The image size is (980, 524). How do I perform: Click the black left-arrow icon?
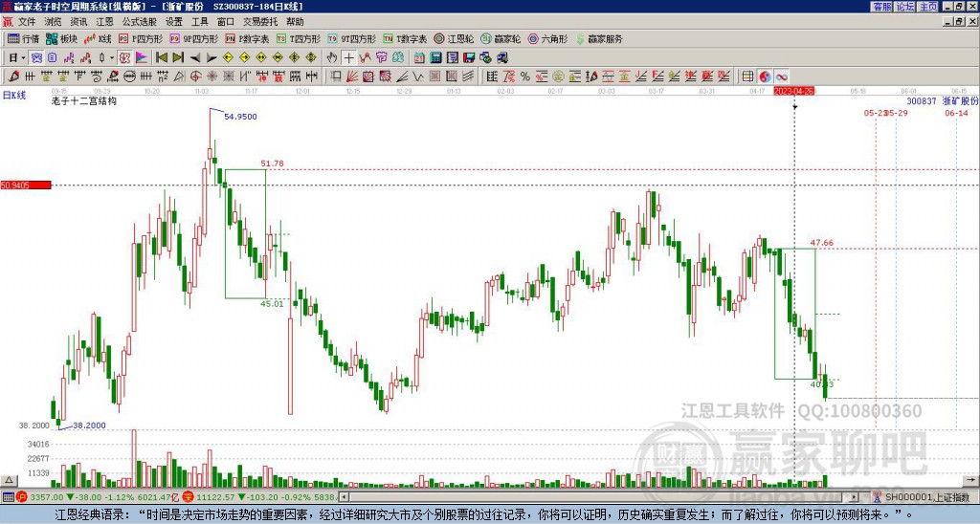[195, 58]
